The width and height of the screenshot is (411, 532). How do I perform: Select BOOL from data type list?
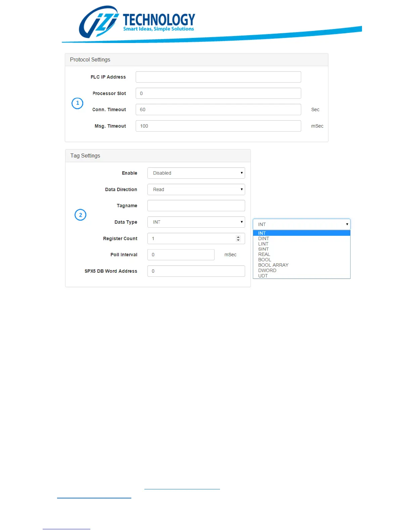(x=302, y=260)
